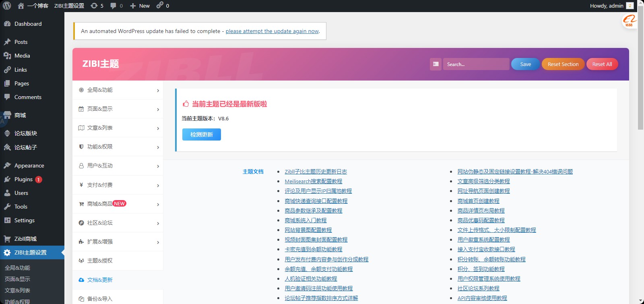Click the 1688 floating logo icon

coord(629,21)
